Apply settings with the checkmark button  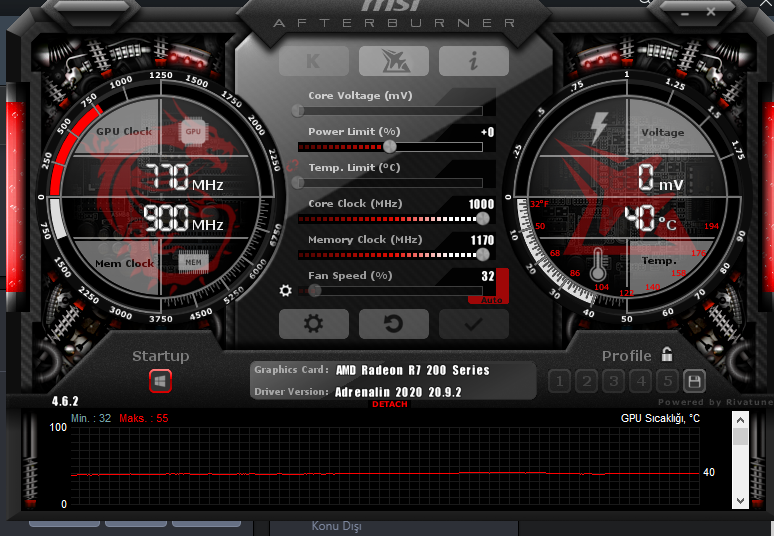pos(473,324)
